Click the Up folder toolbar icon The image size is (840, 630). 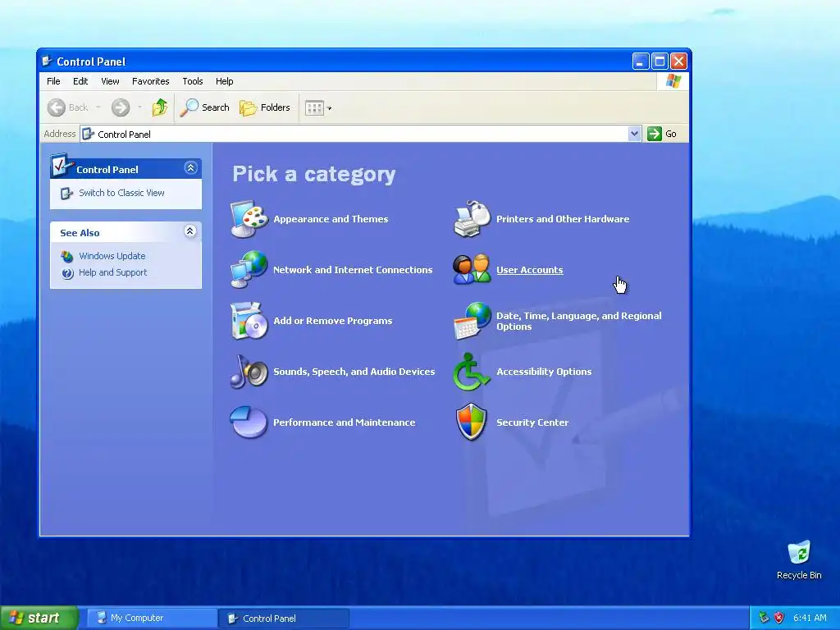(x=160, y=107)
